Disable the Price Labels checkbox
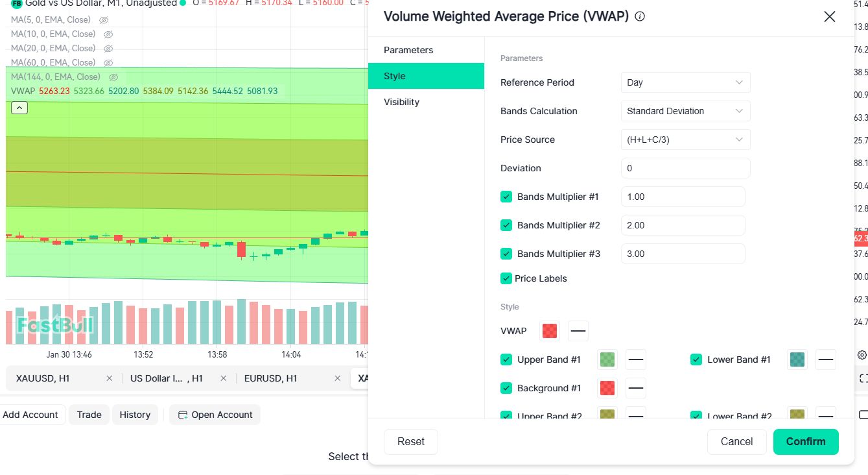868x475 pixels. tap(506, 278)
